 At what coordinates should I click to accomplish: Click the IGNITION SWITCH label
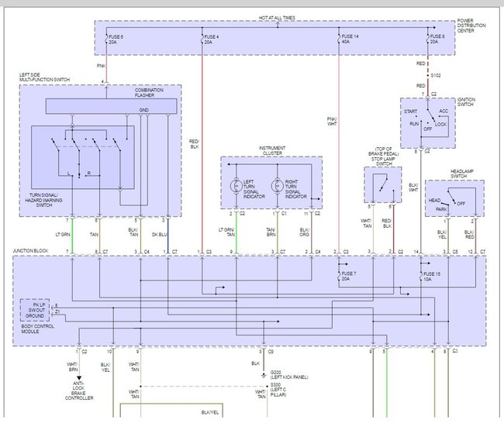(x=466, y=101)
